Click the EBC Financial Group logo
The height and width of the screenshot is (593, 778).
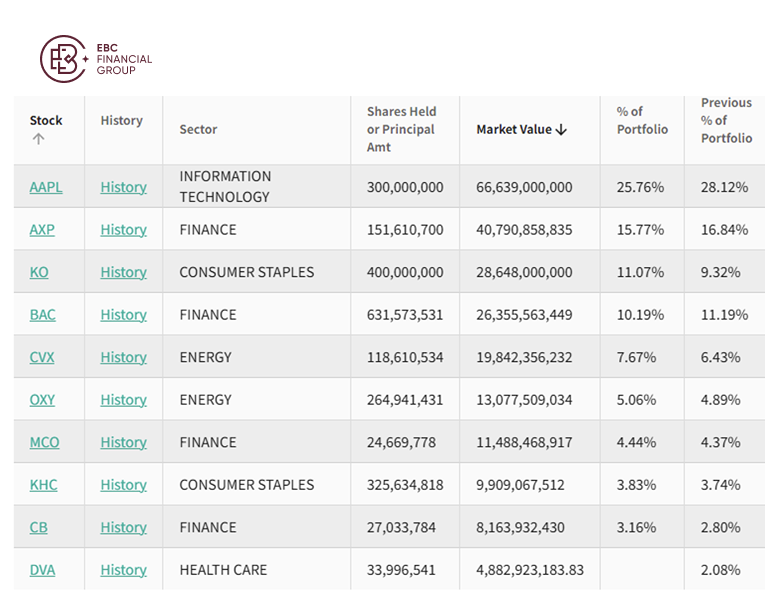coord(96,59)
